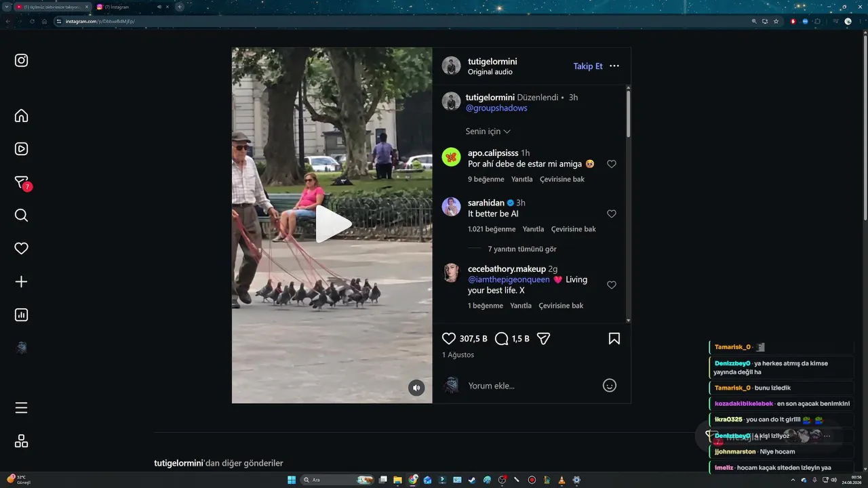The height and width of the screenshot is (488, 868).
Task: Go to the Home feed icon
Action: 21,116
